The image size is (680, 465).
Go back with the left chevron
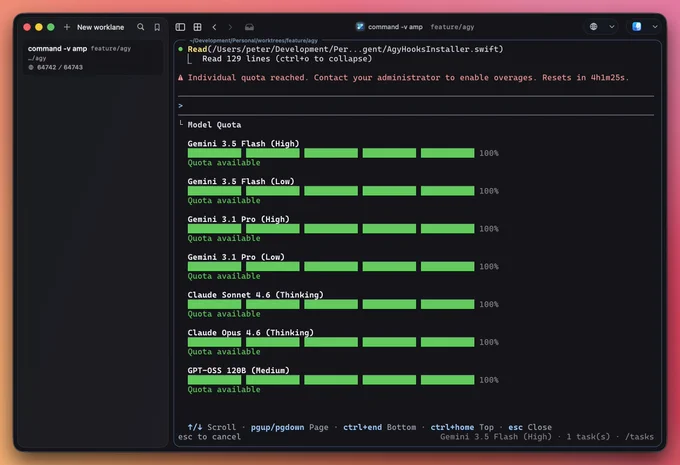(214, 27)
